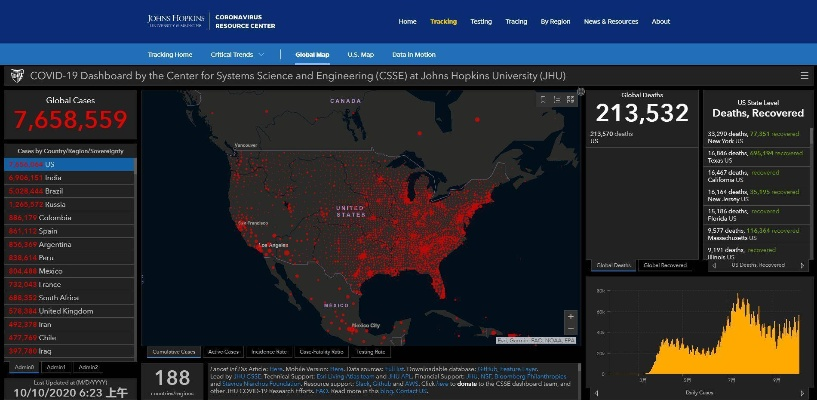Click the Johns Hopkins Coronavirus Resource Center logo
Image resolution: width=817 pixels, height=400 pixels.
pyautogui.click(x=212, y=21)
